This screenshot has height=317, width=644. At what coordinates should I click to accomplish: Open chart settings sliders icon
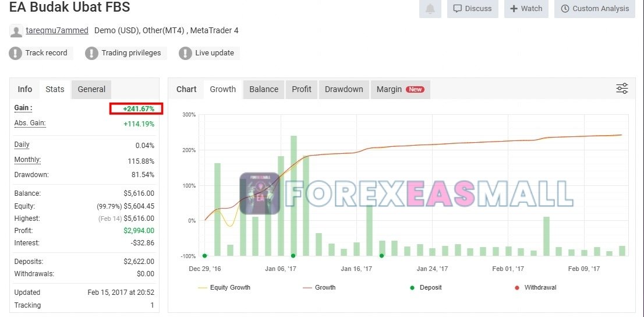point(622,89)
